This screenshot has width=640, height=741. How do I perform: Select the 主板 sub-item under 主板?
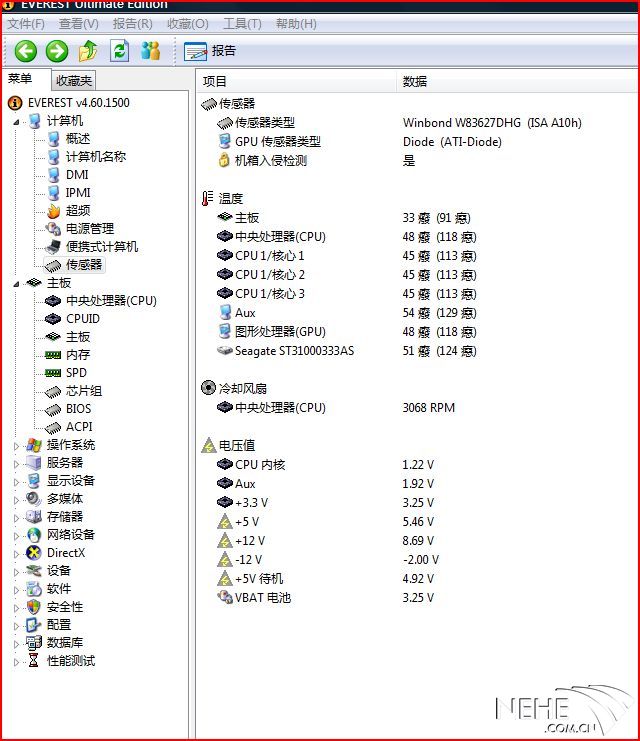(x=78, y=336)
